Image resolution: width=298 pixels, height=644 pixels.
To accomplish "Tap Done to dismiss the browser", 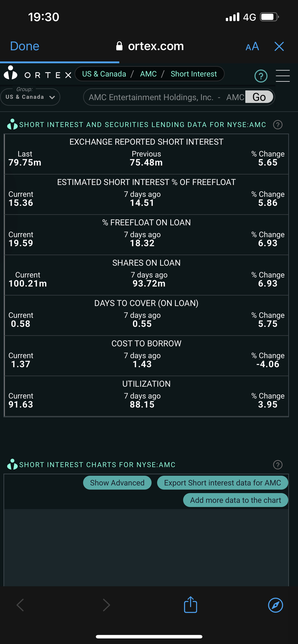I will click(25, 46).
